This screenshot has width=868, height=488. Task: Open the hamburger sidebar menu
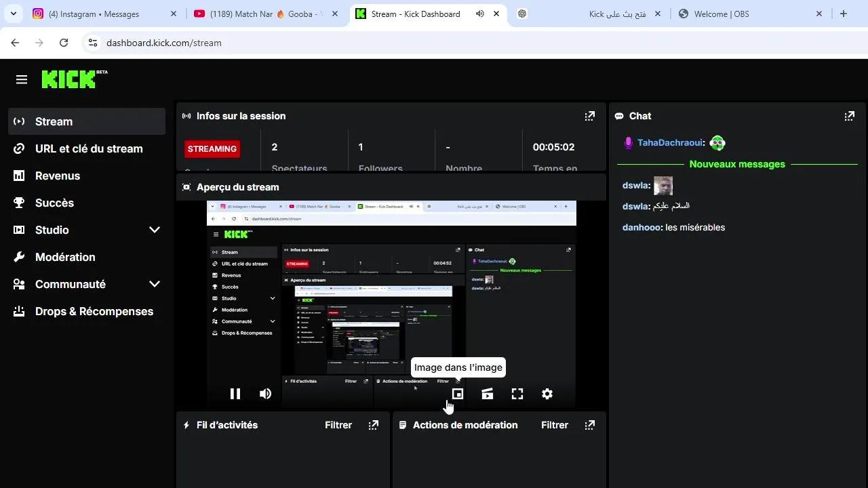tap(22, 80)
